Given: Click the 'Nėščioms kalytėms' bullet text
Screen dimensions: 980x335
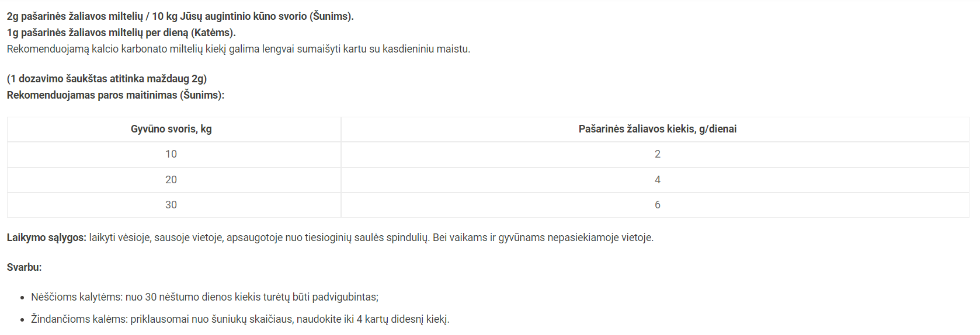Looking at the screenshot, I should click(204, 297).
